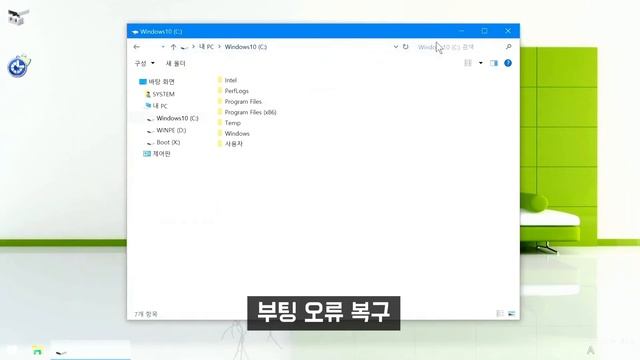This screenshot has width=640, height=360.
Task: Open File Explorer from the taskbar
Action: coord(38,350)
